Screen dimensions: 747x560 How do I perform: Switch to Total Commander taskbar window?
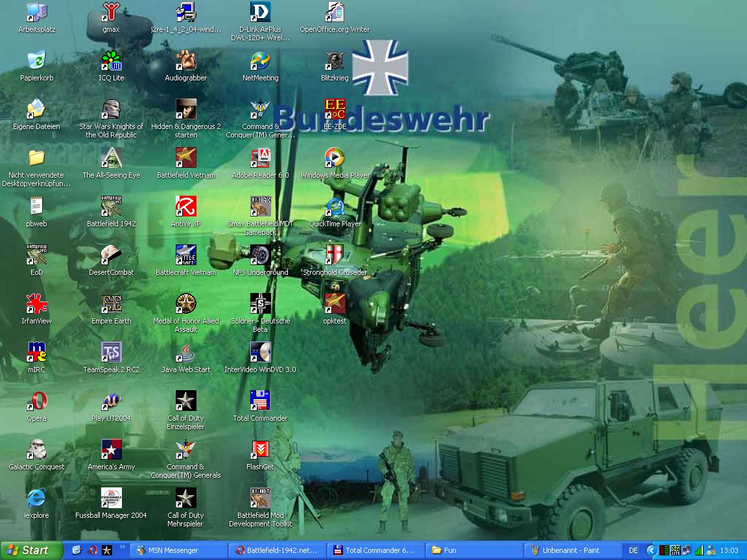376,550
